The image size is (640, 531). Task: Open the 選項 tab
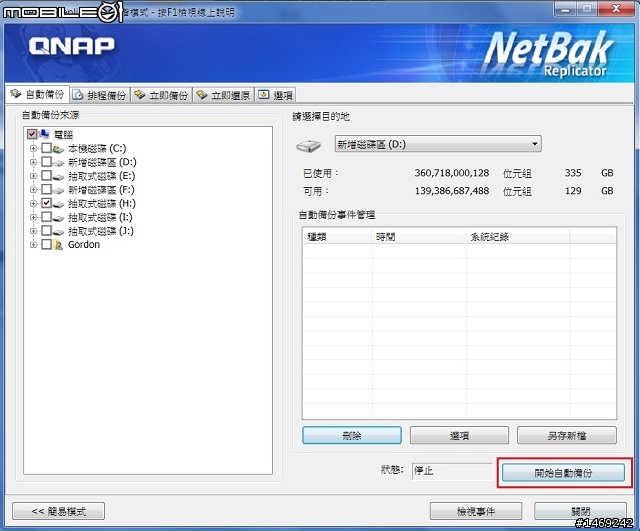click(x=276, y=95)
